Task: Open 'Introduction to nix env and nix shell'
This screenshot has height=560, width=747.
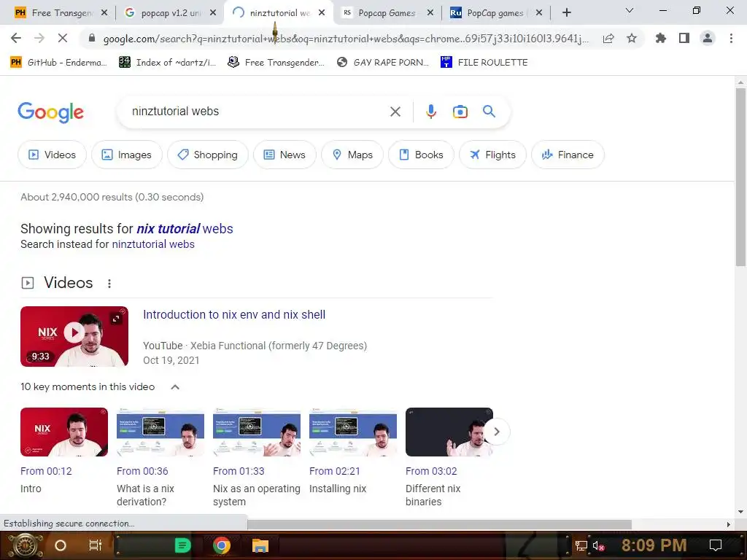Action: 234,315
